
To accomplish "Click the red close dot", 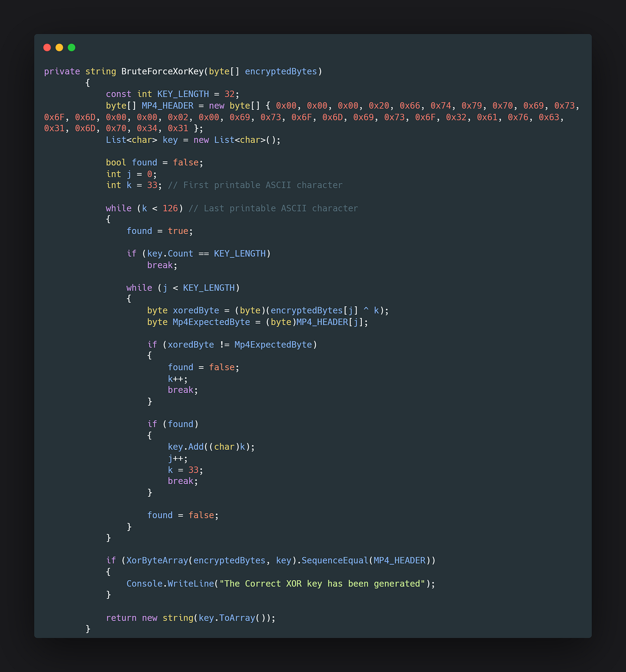I will (x=47, y=47).
